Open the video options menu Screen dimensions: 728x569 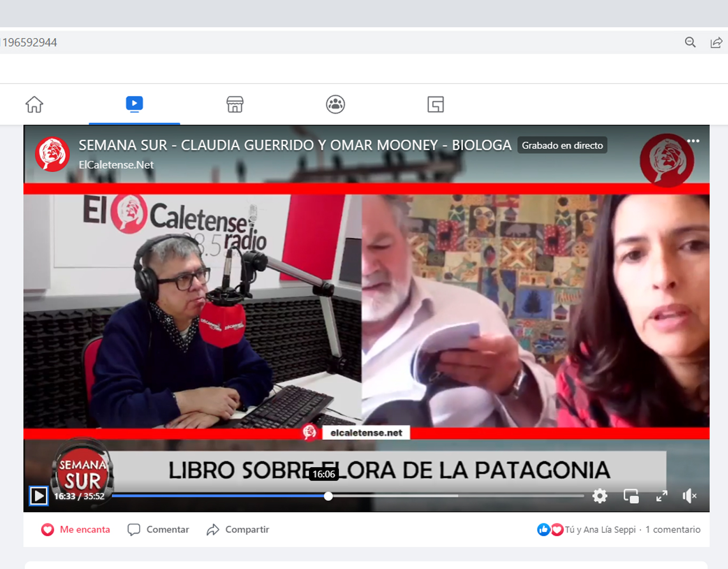tap(694, 141)
